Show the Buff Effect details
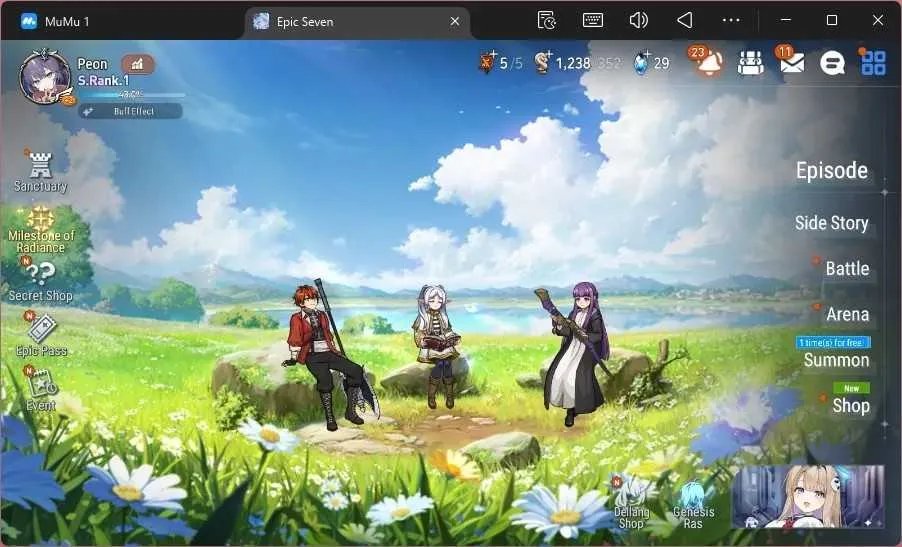This screenshot has height=547, width=902. 131,111
